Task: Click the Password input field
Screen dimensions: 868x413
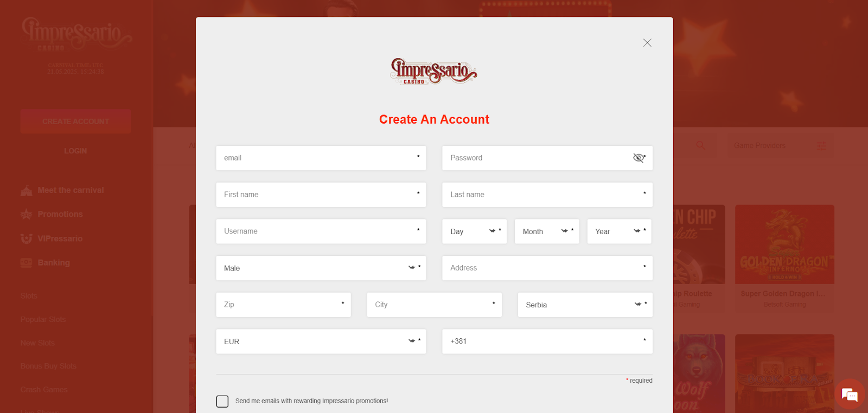Action: pyautogui.click(x=547, y=158)
